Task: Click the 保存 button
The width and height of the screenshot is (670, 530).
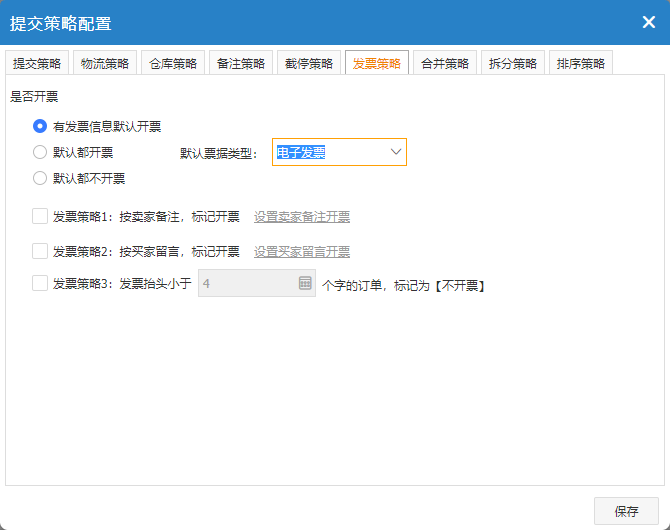Action: coord(626,511)
